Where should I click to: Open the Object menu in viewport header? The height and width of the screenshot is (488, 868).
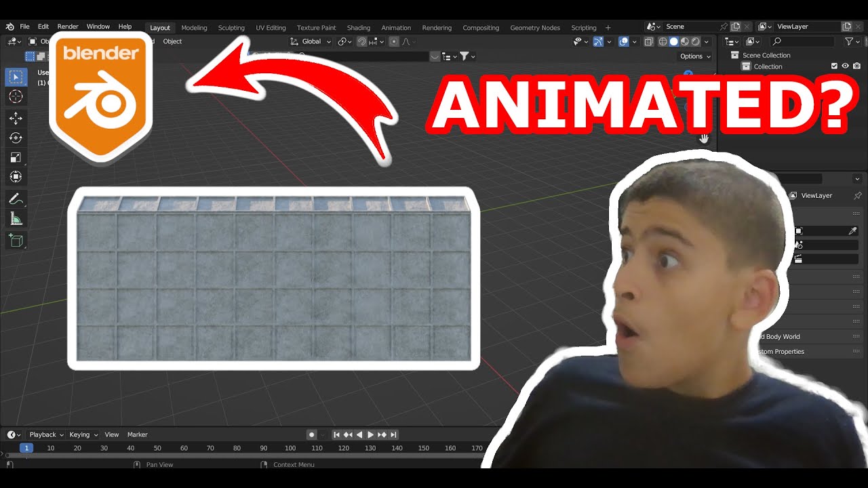pos(172,41)
